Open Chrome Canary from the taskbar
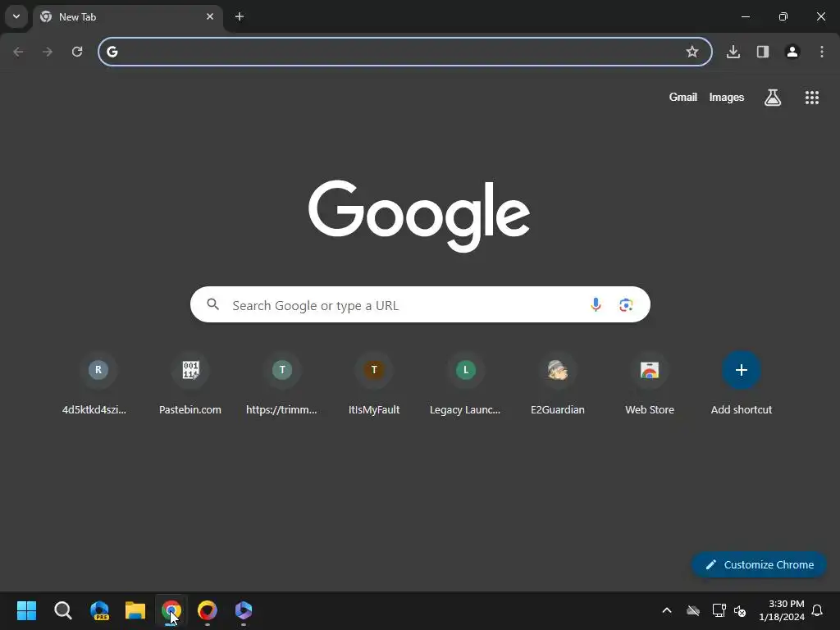 coord(208,610)
